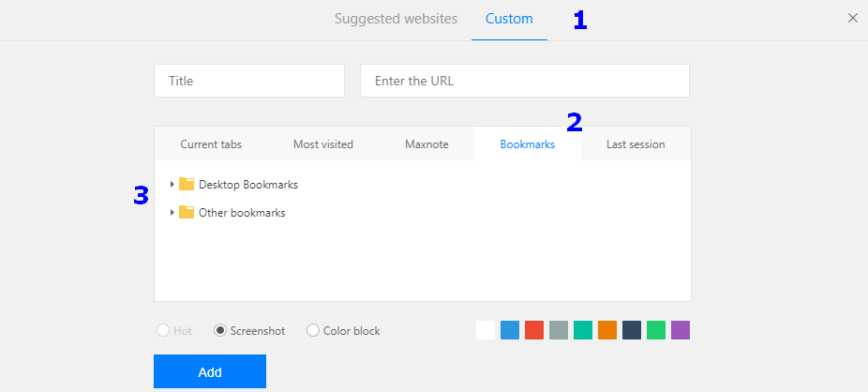
Task: Select the Hot radio option
Action: [163, 331]
